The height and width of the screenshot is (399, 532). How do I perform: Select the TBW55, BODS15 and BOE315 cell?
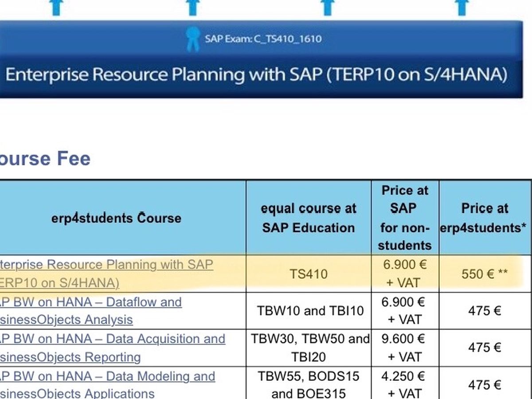pos(309,384)
